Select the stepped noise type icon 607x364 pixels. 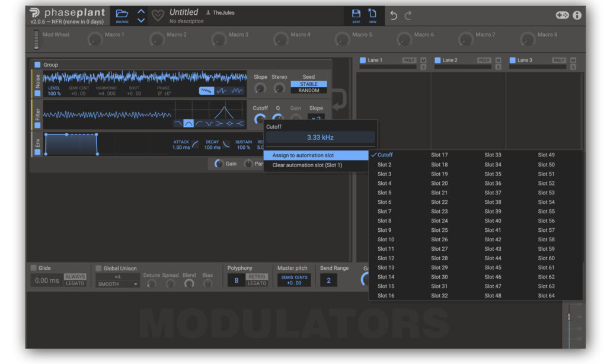pos(222,91)
